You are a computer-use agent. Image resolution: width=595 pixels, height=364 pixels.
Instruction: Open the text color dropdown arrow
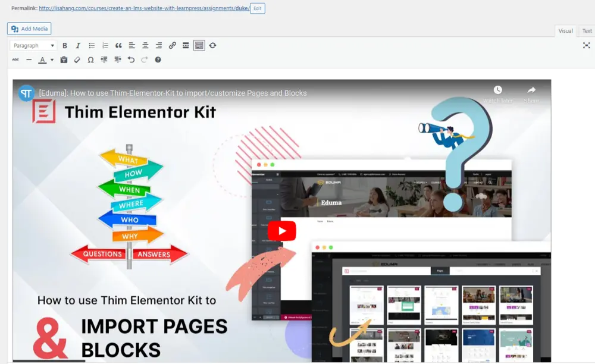pos(52,59)
